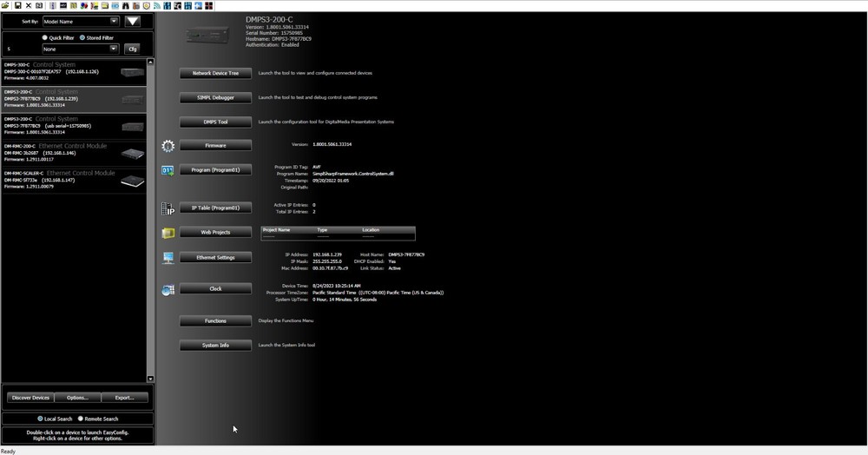
Task: Click the Location column header in Web Projects table
Action: [371, 230]
